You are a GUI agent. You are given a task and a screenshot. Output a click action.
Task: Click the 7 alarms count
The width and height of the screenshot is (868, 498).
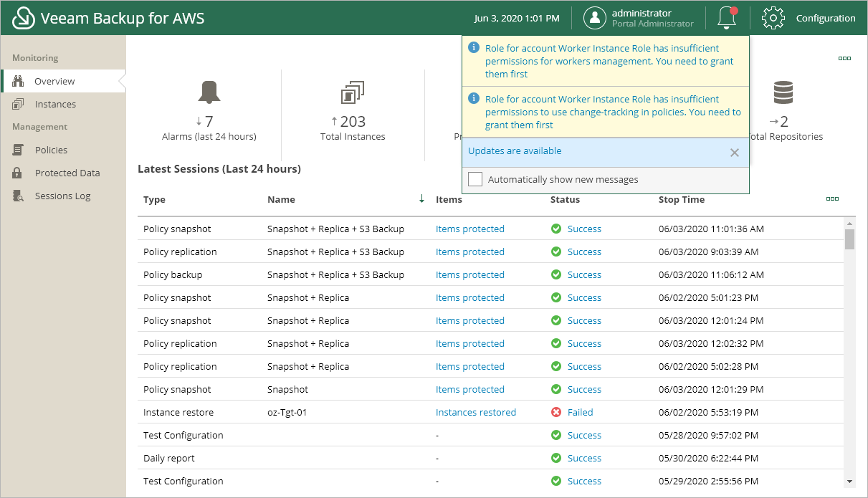209,121
